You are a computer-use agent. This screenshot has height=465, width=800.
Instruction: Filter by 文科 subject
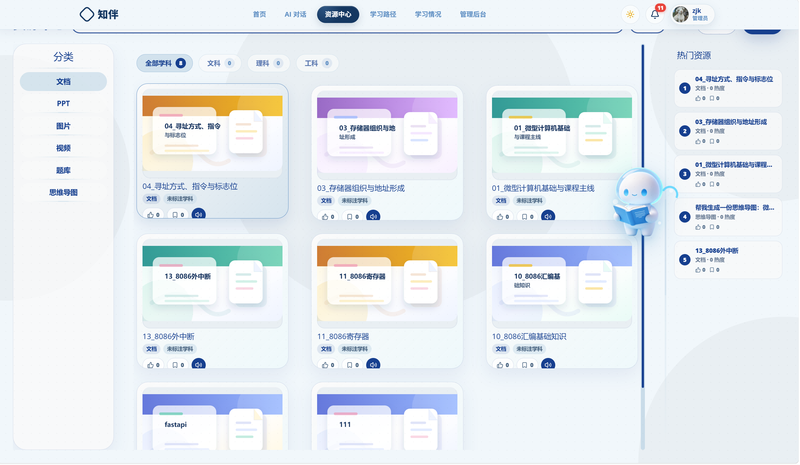click(220, 63)
